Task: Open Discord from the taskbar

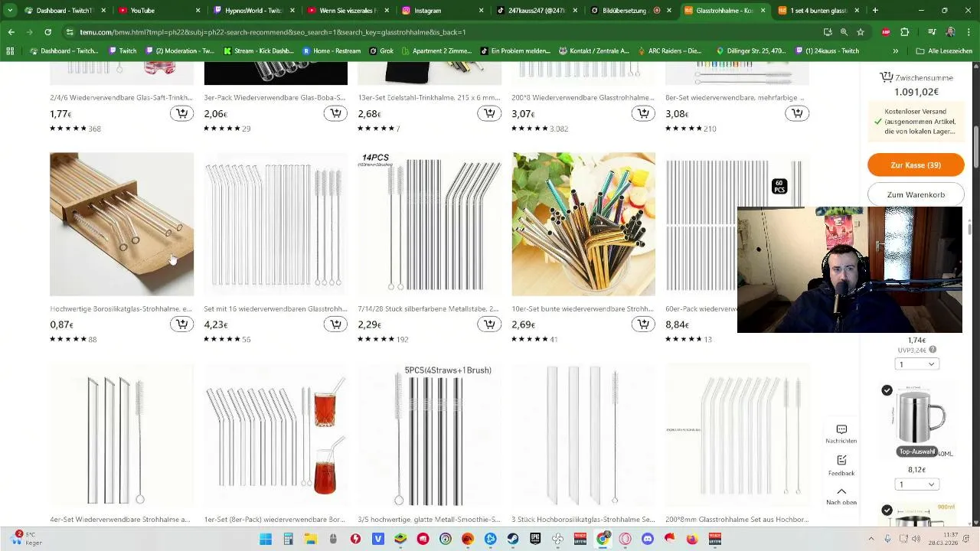Action: 648,539
